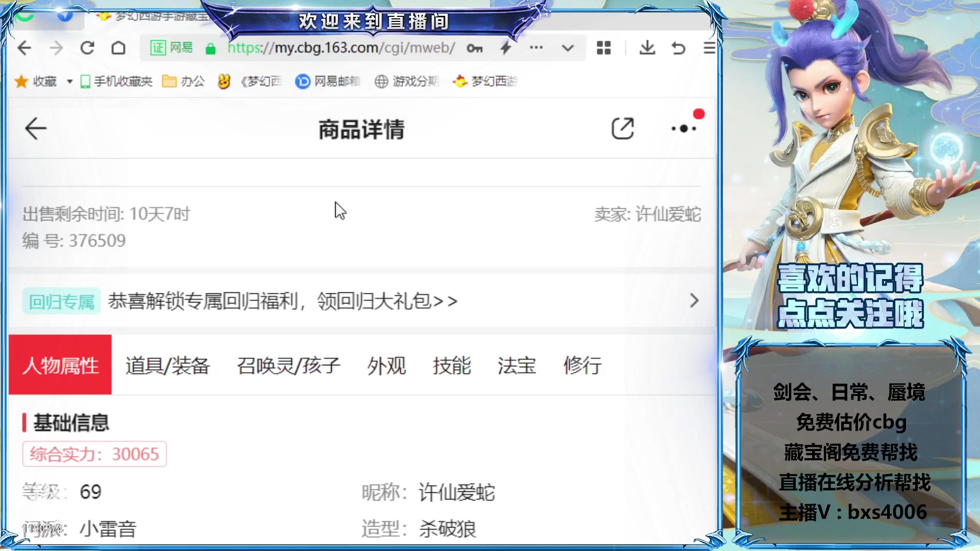Click seller name 许仙爱蛇
Image resolution: width=980 pixels, height=551 pixels.
pyautogui.click(x=668, y=214)
